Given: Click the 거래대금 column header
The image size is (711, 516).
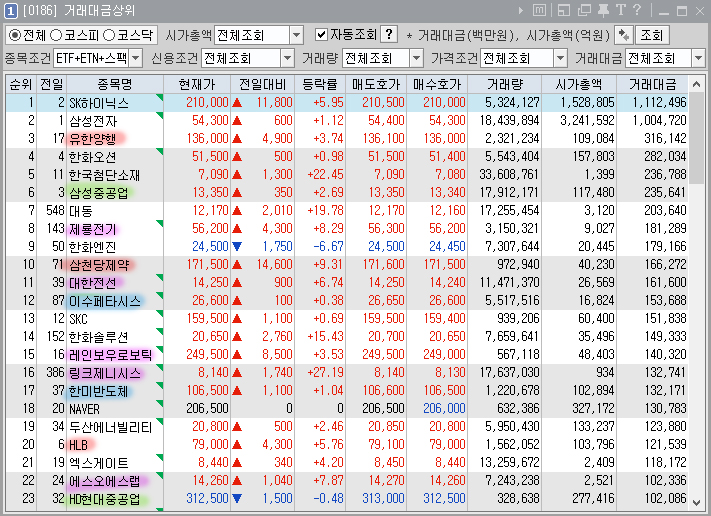Looking at the screenshot, I should pyautogui.click(x=652, y=84).
